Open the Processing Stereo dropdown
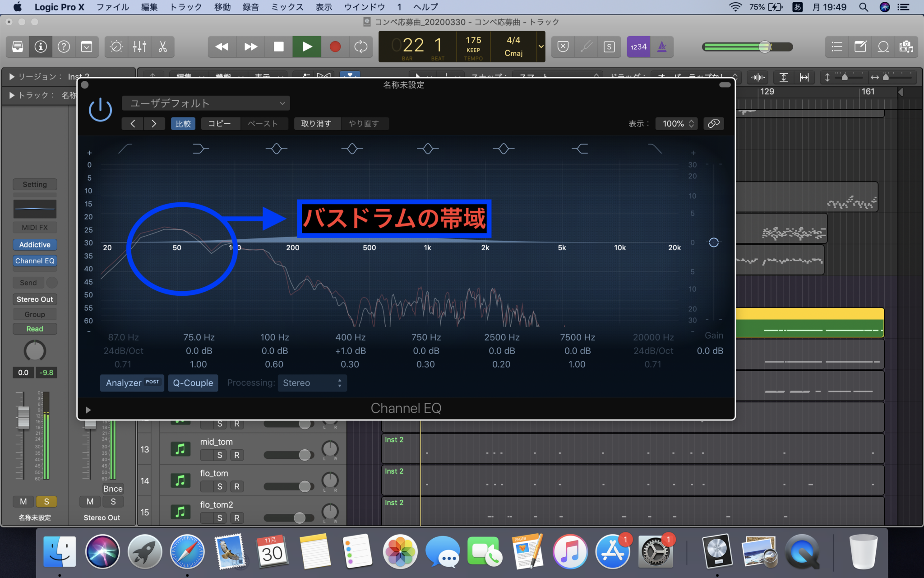 pos(312,383)
